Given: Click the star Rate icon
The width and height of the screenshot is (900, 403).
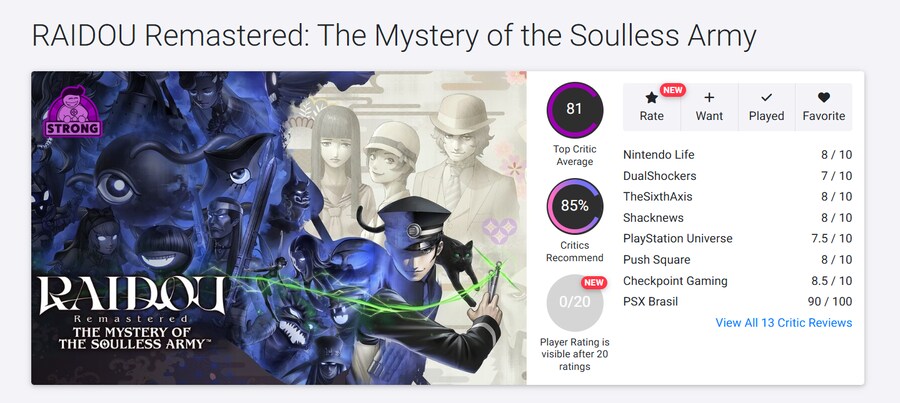Looking at the screenshot, I should (651, 98).
